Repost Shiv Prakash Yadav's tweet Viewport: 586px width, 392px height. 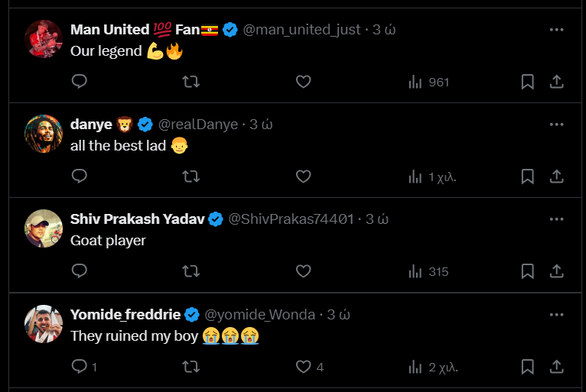(191, 271)
